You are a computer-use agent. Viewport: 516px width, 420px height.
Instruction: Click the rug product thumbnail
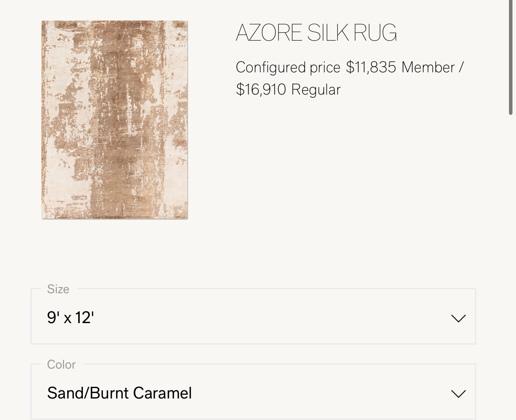point(116,119)
